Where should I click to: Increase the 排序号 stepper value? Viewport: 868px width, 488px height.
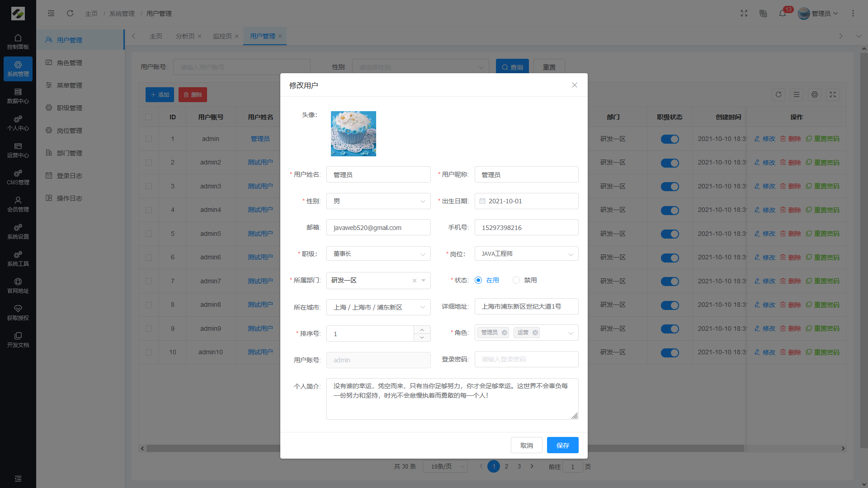pyautogui.click(x=422, y=330)
